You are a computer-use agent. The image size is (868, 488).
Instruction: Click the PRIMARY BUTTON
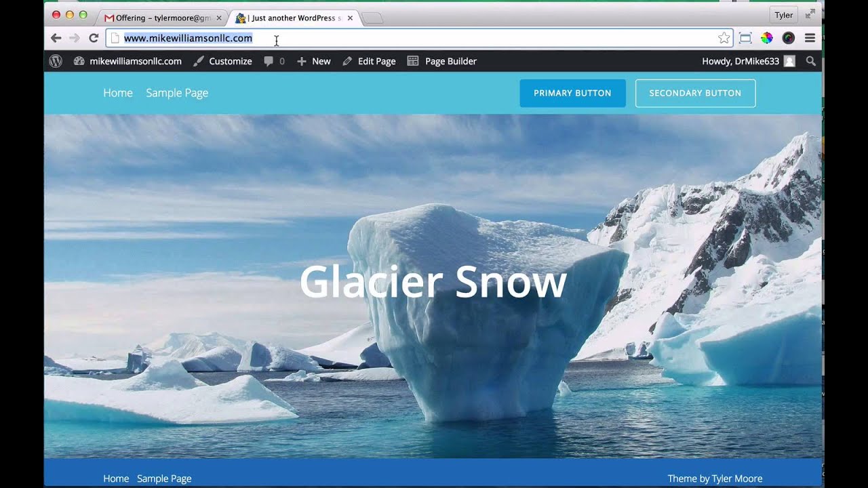click(x=572, y=93)
